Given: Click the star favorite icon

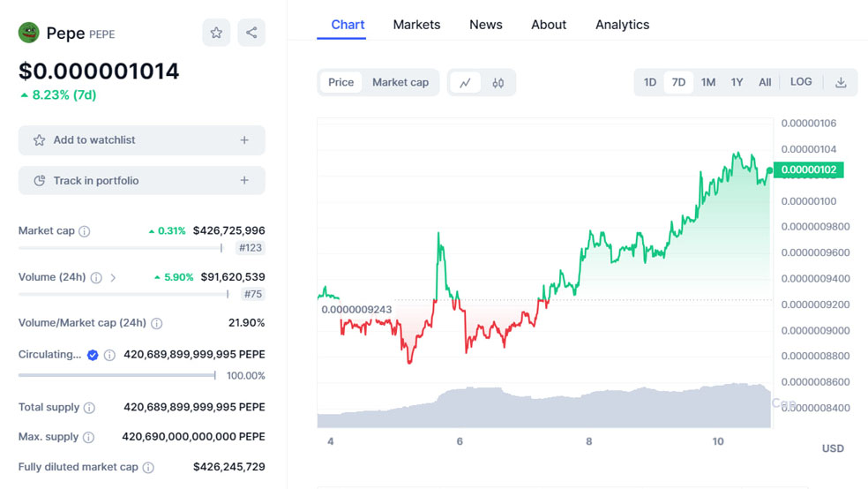Looking at the screenshot, I should coord(216,33).
